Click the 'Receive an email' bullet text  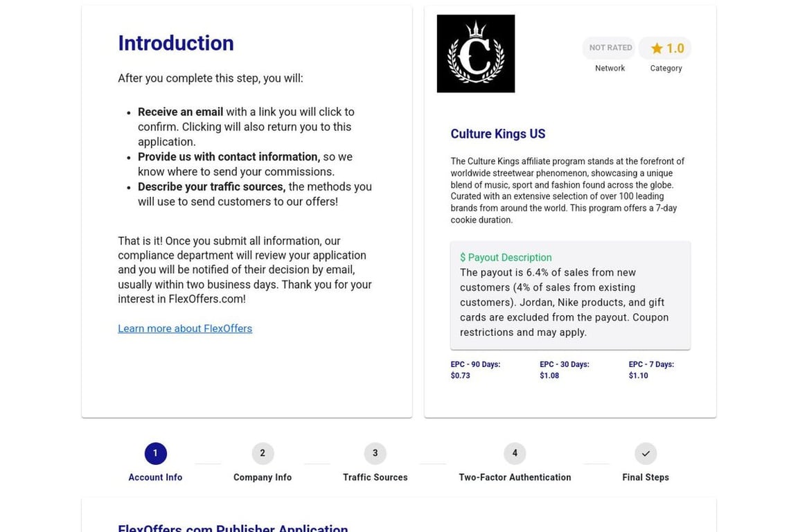(180, 112)
